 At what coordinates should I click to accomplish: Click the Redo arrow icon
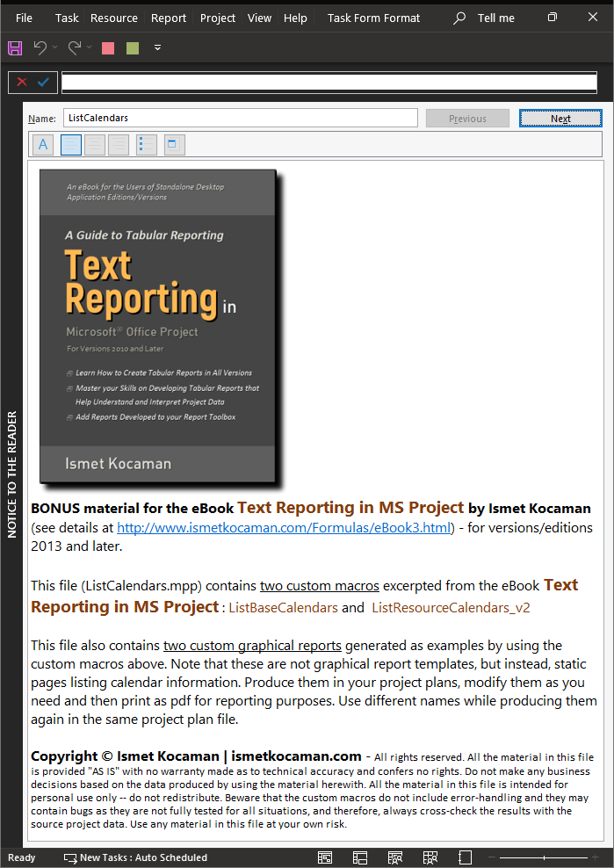[74, 47]
